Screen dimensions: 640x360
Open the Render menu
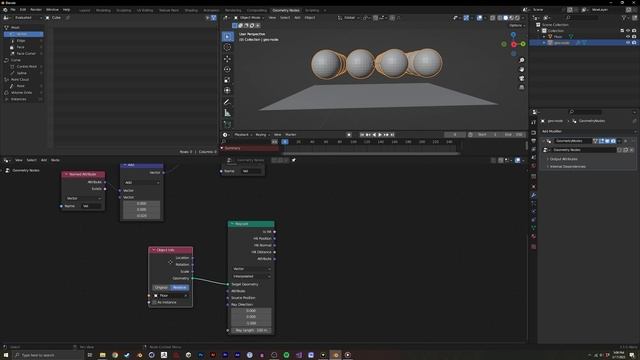coord(36,10)
